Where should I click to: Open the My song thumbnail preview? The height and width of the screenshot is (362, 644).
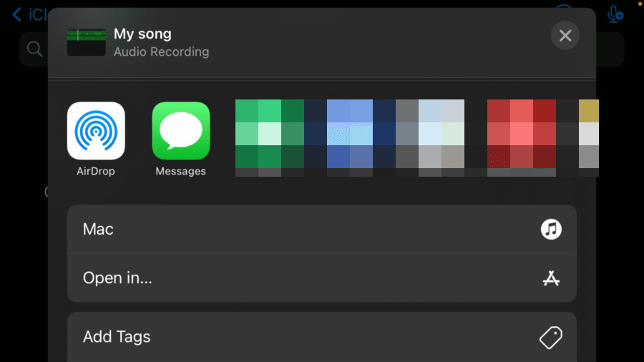pos(87,42)
